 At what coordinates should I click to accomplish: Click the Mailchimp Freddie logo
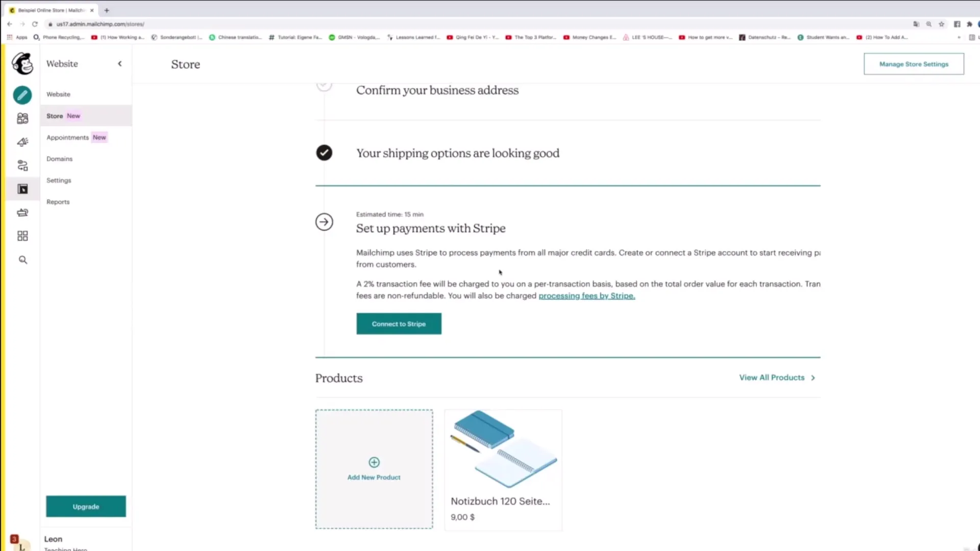(x=22, y=64)
